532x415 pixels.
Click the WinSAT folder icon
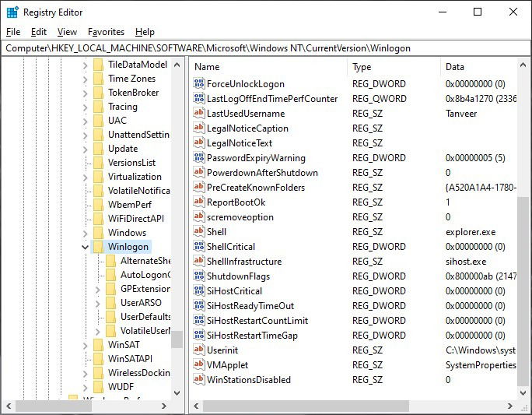[x=99, y=345]
